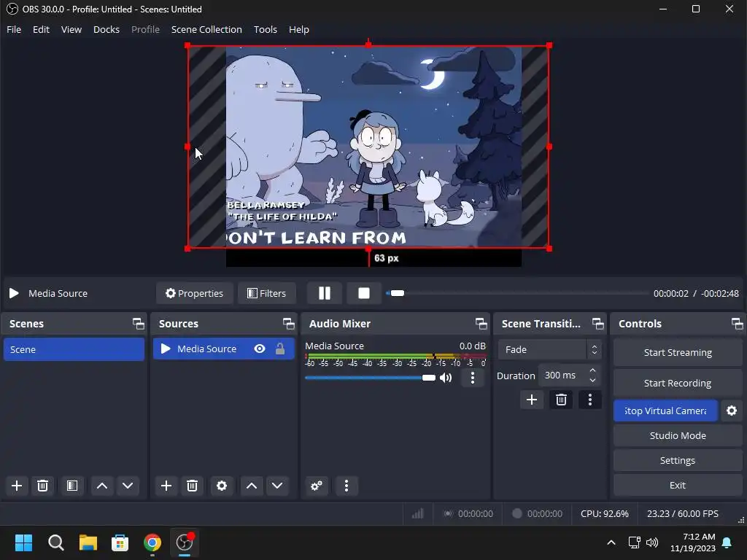
Task: Add a new scene with plus icon
Action: coord(17,486)
